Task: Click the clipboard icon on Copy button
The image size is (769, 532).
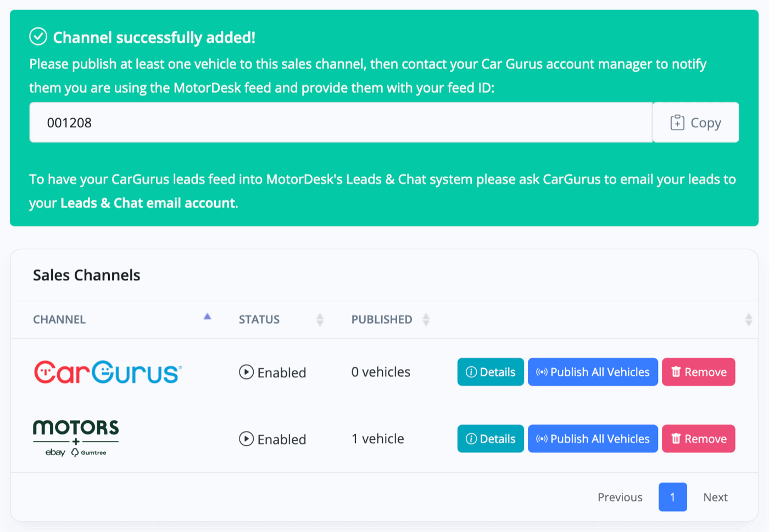Action: pos(677,122)
